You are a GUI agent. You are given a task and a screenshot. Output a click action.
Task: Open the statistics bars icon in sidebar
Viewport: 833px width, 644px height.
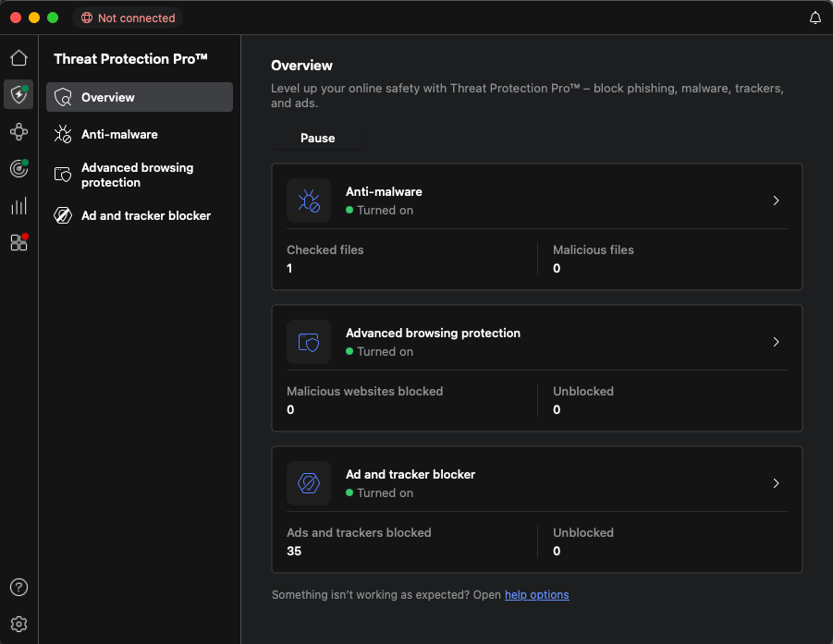point(18,206)
